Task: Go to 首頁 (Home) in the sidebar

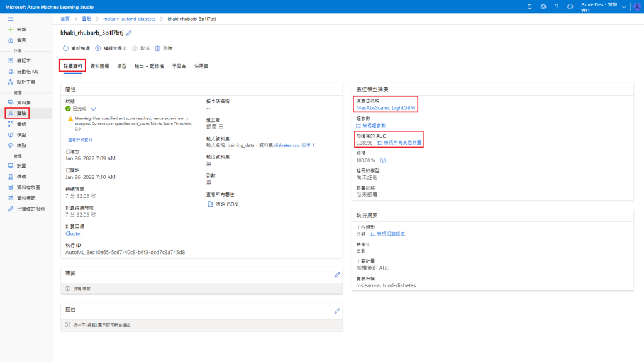Action: (x=17, y=40)
